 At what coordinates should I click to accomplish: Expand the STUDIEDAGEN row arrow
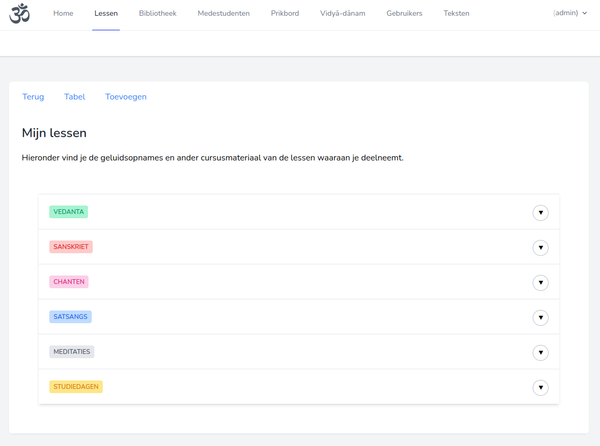coord(540,387)
